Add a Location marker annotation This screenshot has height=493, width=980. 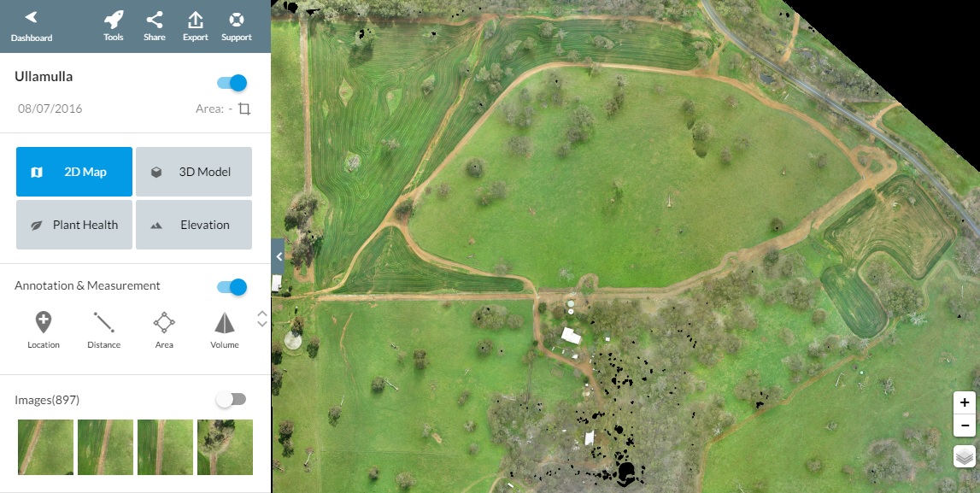click(43, 330)
